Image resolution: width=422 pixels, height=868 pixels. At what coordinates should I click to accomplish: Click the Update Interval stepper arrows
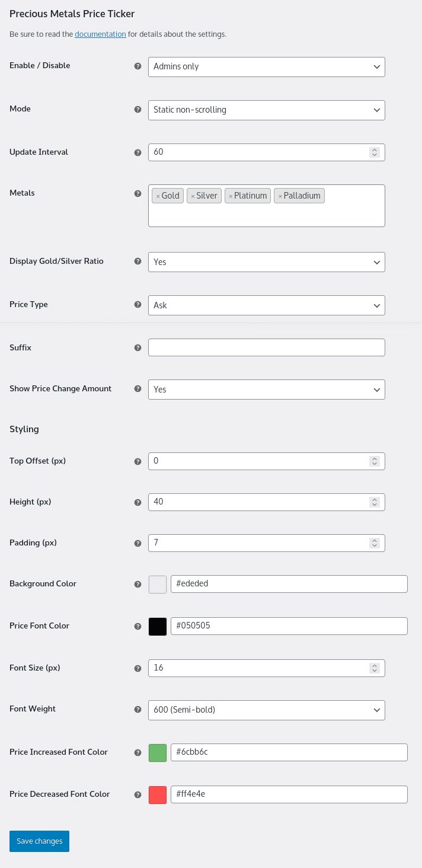click(375, 152)
